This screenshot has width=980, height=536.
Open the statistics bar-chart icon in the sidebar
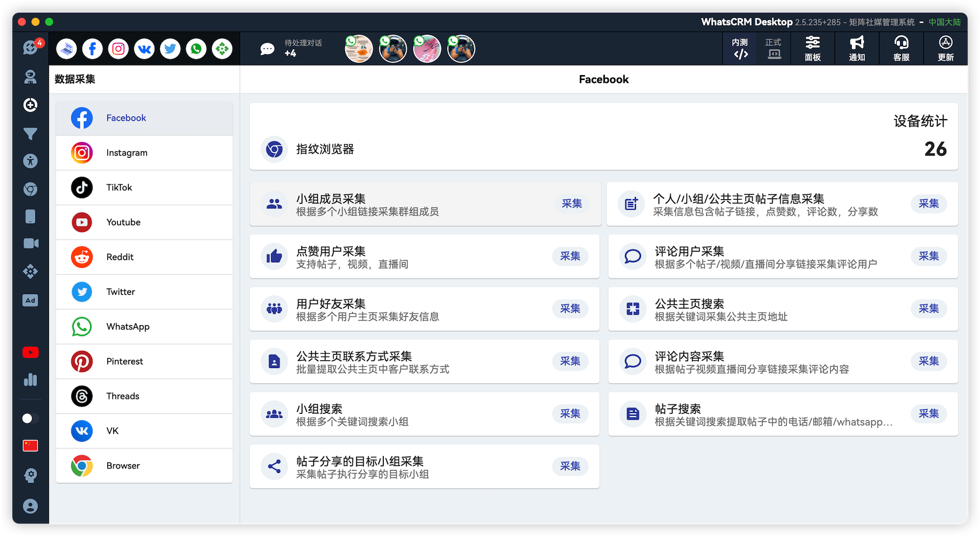pos(30,380)
